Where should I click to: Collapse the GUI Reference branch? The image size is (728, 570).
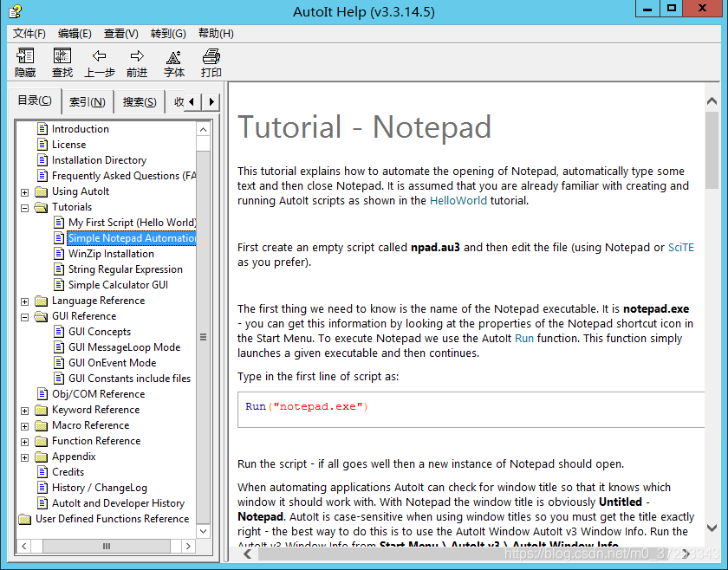[25, 315]
